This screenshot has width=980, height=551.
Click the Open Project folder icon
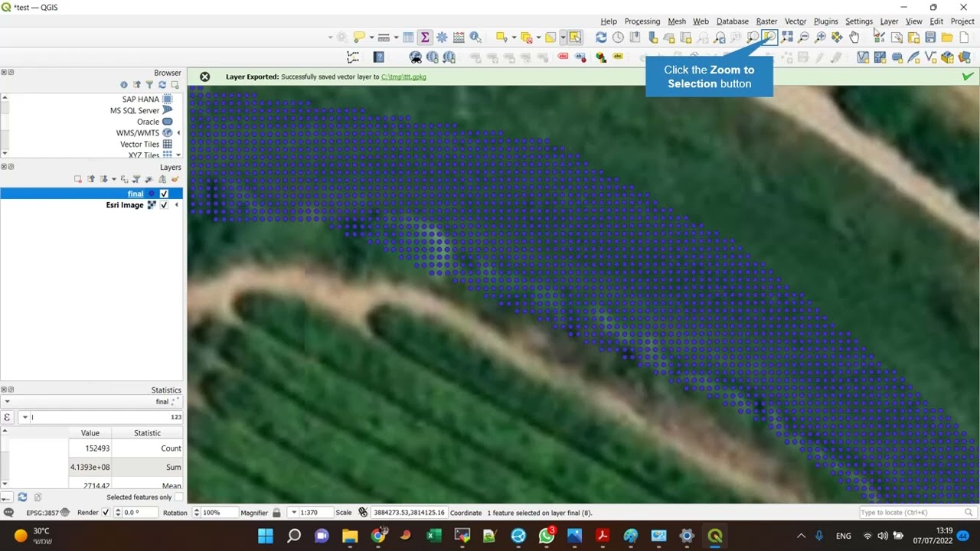click(947, 37)
